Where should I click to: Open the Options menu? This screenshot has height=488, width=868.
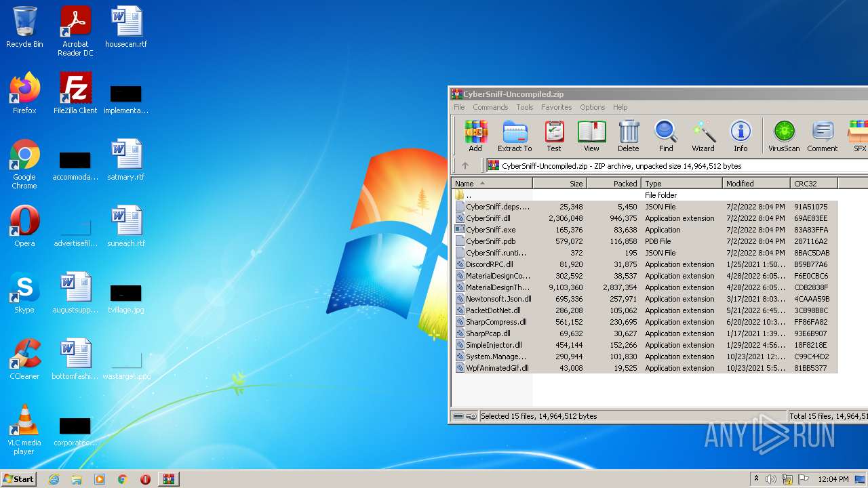coord(592,107)
